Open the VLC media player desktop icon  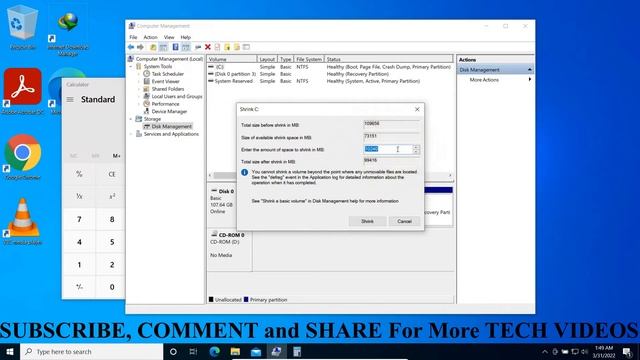tap(22, 222)
